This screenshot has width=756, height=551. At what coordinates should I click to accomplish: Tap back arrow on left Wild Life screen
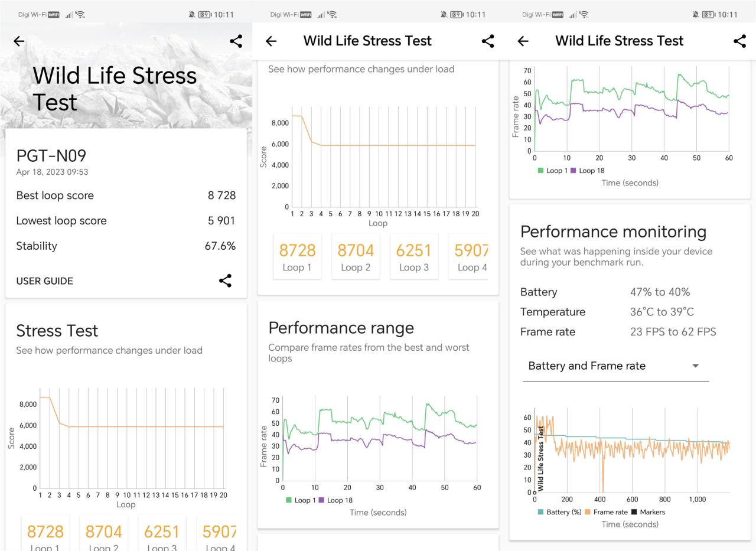pyautogui.click(x=19, y=41)
